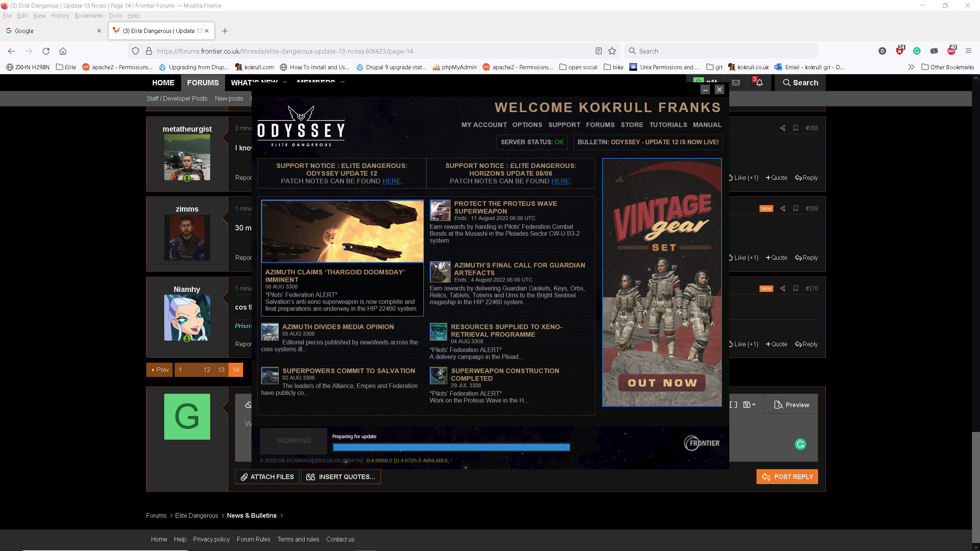Close the Odyssey launcher window
980x551 pixels.
719,90
